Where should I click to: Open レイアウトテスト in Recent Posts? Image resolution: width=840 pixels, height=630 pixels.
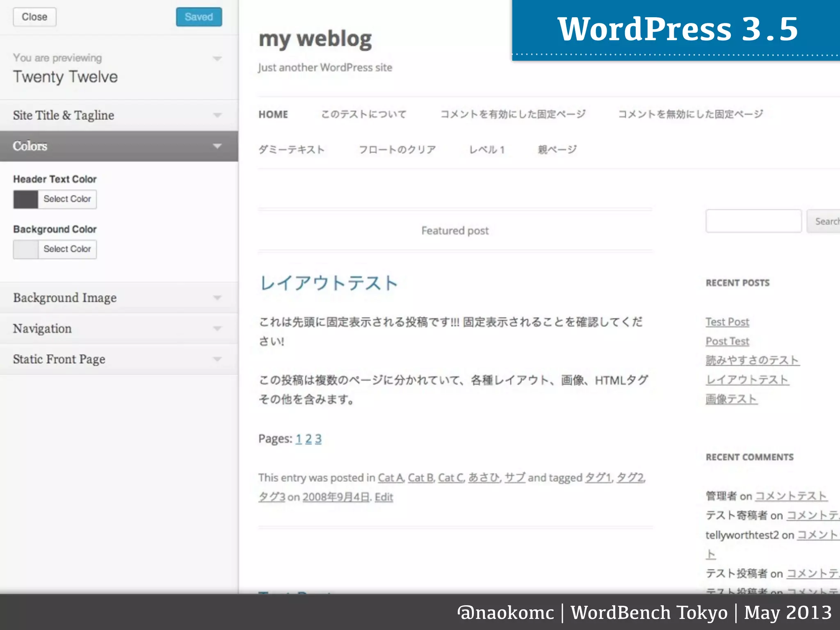point(747,380)
